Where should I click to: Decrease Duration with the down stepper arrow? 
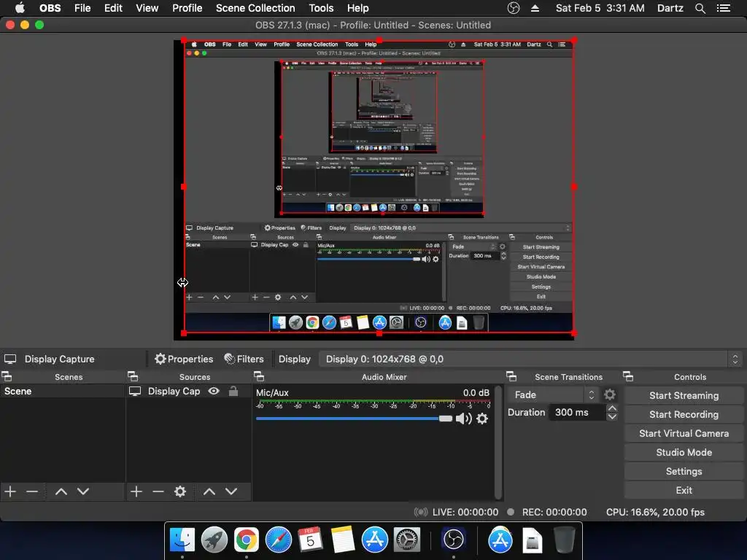pyautogui.click(x=612, y=416)
